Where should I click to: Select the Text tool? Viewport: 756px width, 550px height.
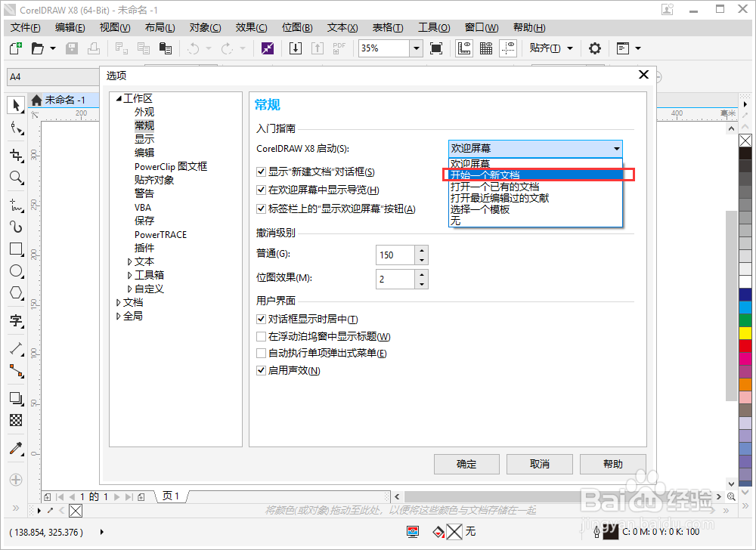pyautogui.click(x=16, y=320)
